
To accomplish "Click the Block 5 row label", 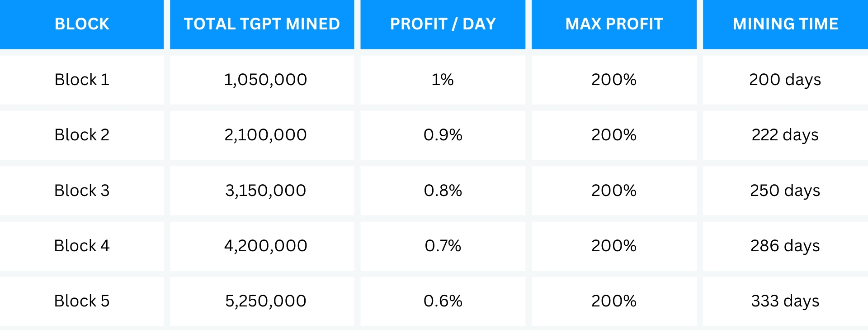I will click(82, 301).
